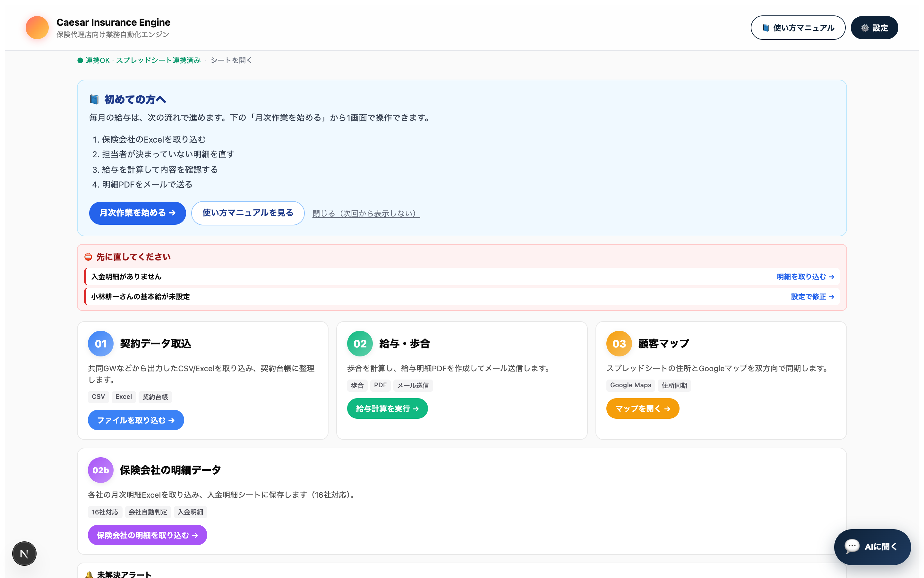Viewport: 924px width, 578px height.
Task: Open the 設定 settings button
Action: click(874, 28)
